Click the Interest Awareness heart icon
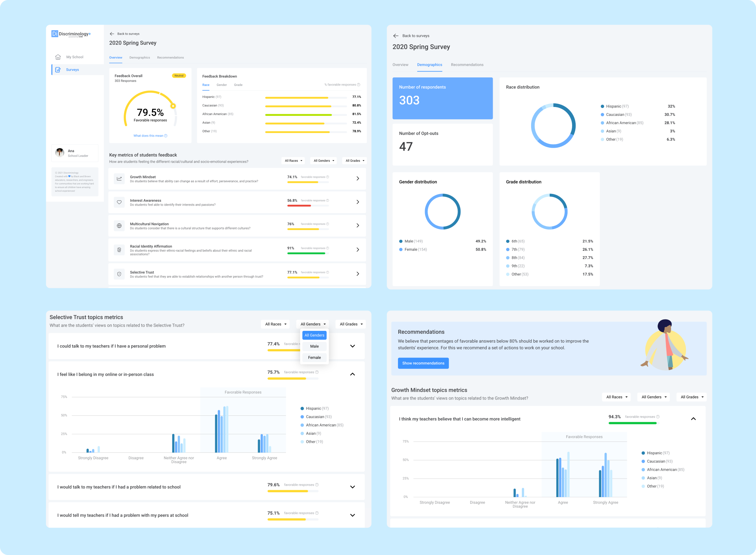 point(119,202)
